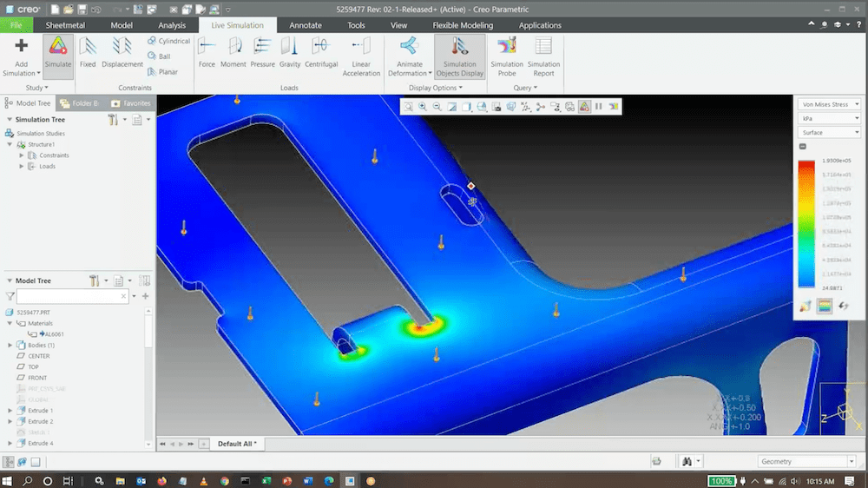This screenshot has height=488, width=868.
Task: Click the Simulation Tree settings icon
Action: tap(113, 120)
